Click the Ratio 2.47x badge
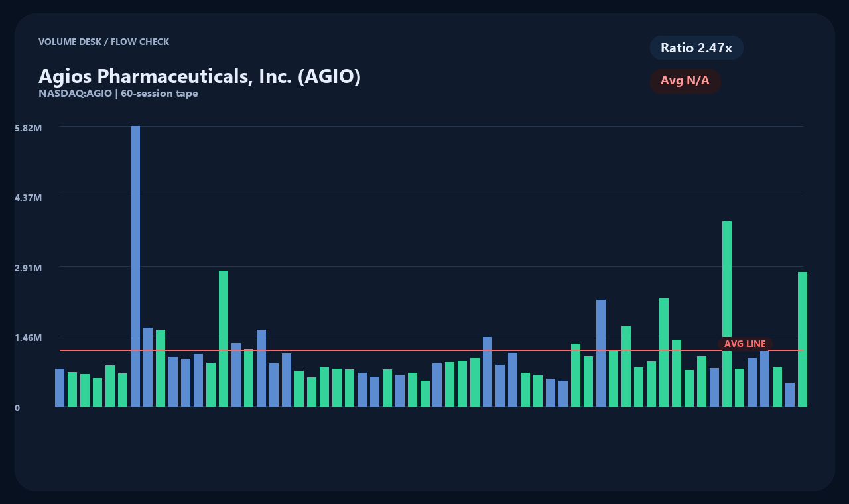The image size is (849, 504). (696, 48)
